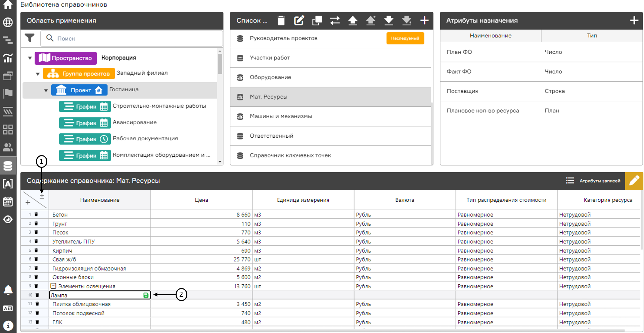Screen dimensions: 644x333
Task: Click the Плитка облицовочная cell
Action: [x=100, y=304]
